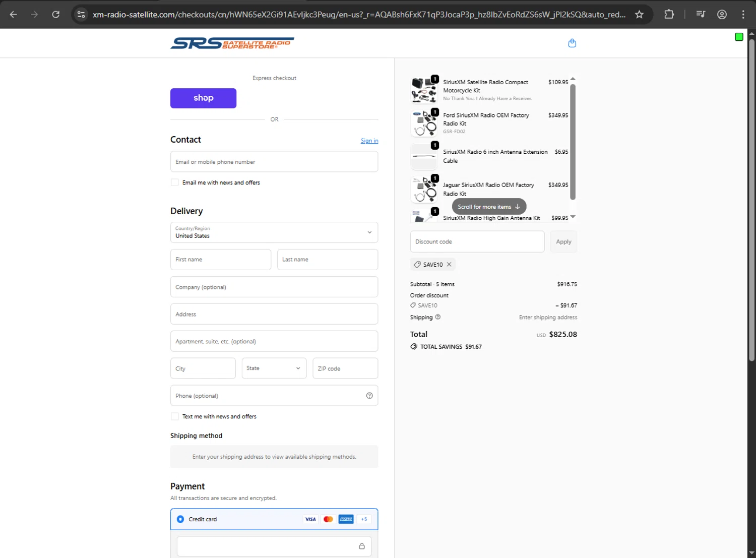Enable Email me with news and offers
This screenshot has width=756, height=558.
coord(175,182)
